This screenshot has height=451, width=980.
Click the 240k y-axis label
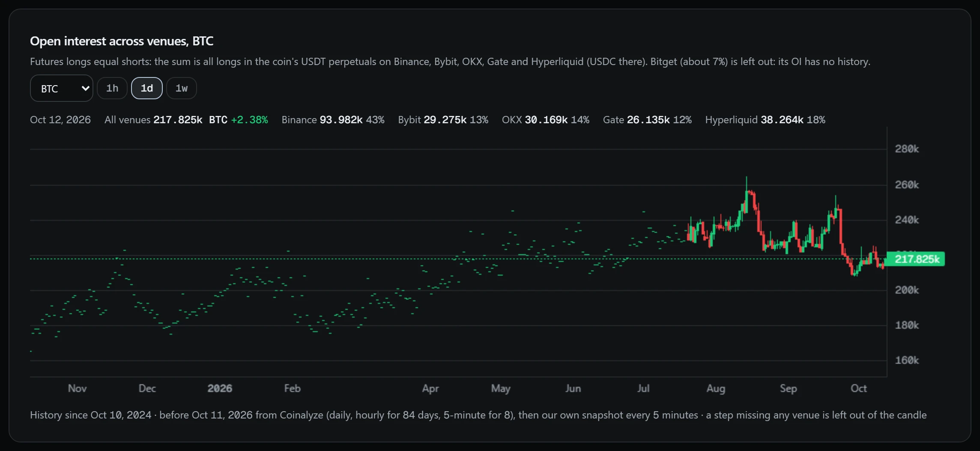click(907, 220)
